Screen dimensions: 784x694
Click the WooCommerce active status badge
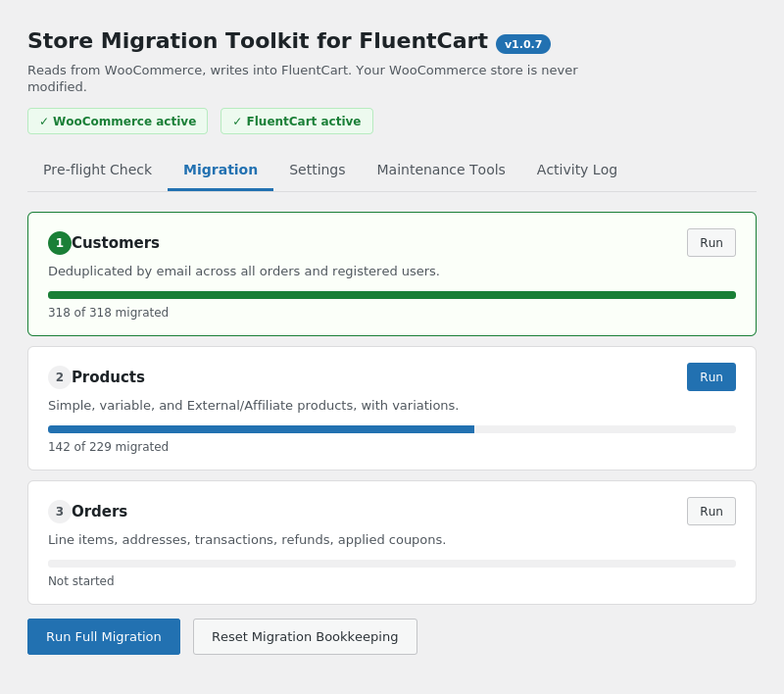pos(118,121)
